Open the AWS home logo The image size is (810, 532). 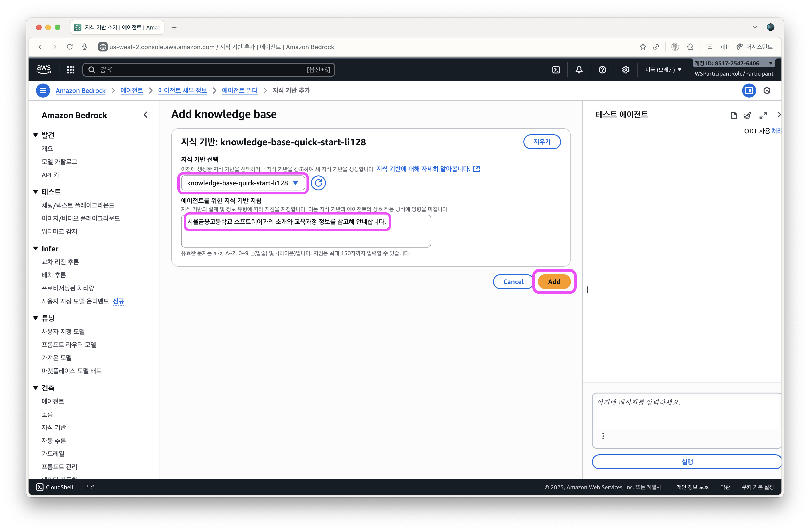[44, 69]
